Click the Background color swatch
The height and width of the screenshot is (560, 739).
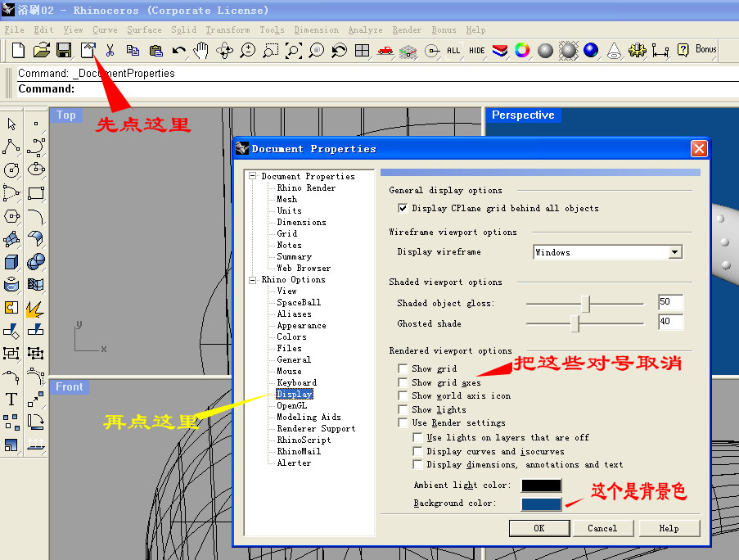click(541, 504)
